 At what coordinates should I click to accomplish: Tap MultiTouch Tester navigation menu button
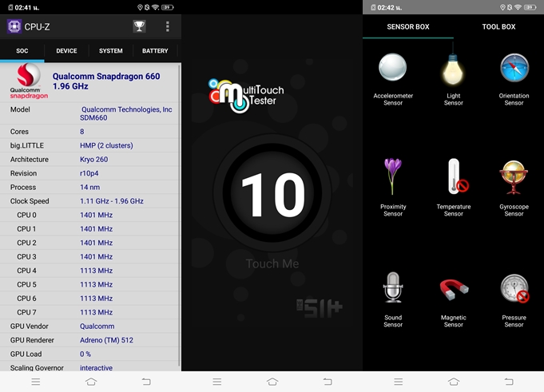[x=217, y=382]
